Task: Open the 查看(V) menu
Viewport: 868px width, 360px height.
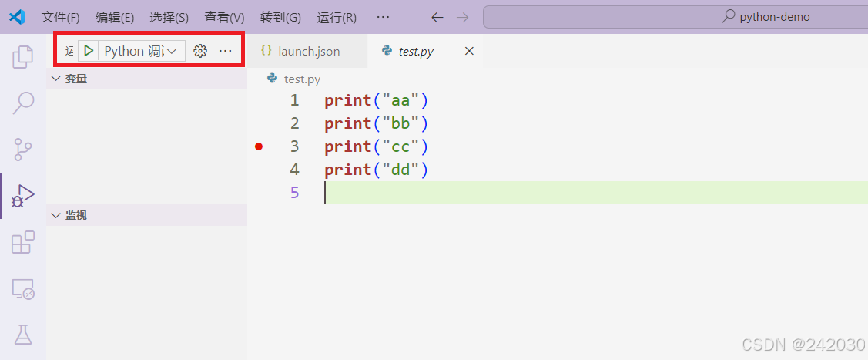Action: click(224, 17)
